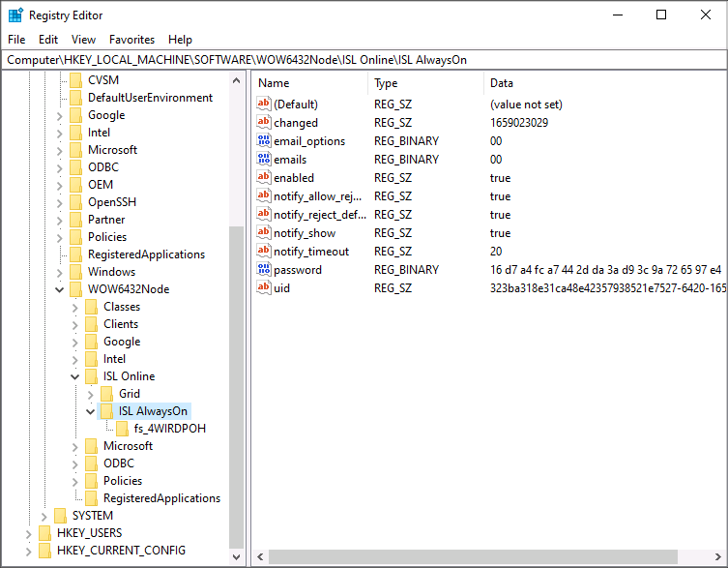
Task: Click the Registry Editor app icon in title bar
Action: click(15, 15)
